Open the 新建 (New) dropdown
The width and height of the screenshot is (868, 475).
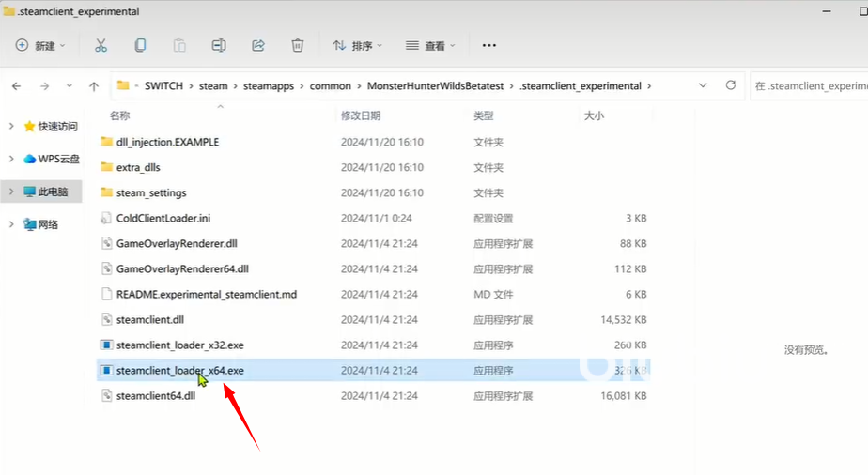click(x=40, y=45)
